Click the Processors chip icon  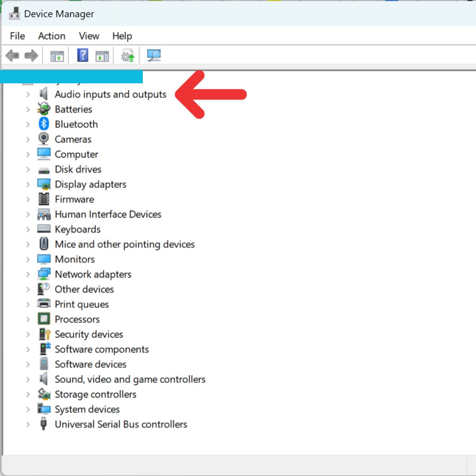[x=44, y=319]
